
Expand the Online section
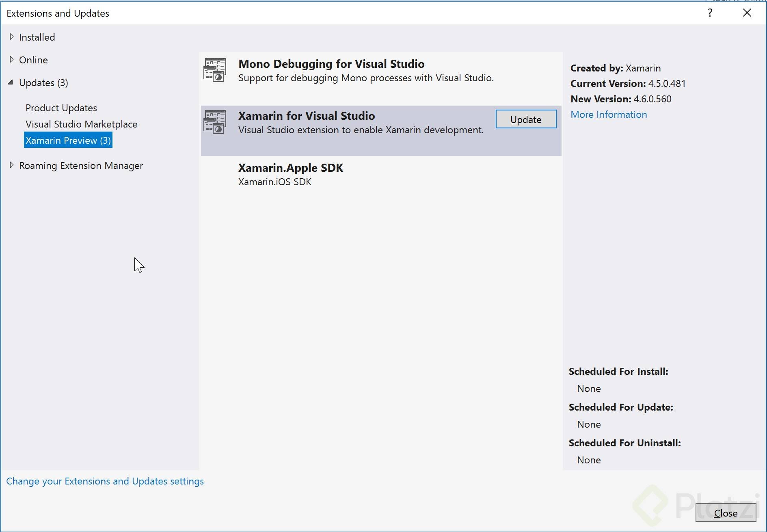point(12,59)
